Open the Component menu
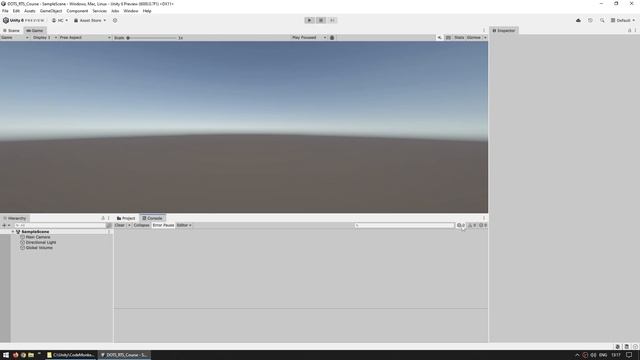The width and height of the screenshot is (640, 360). click(x=77, y=11)
